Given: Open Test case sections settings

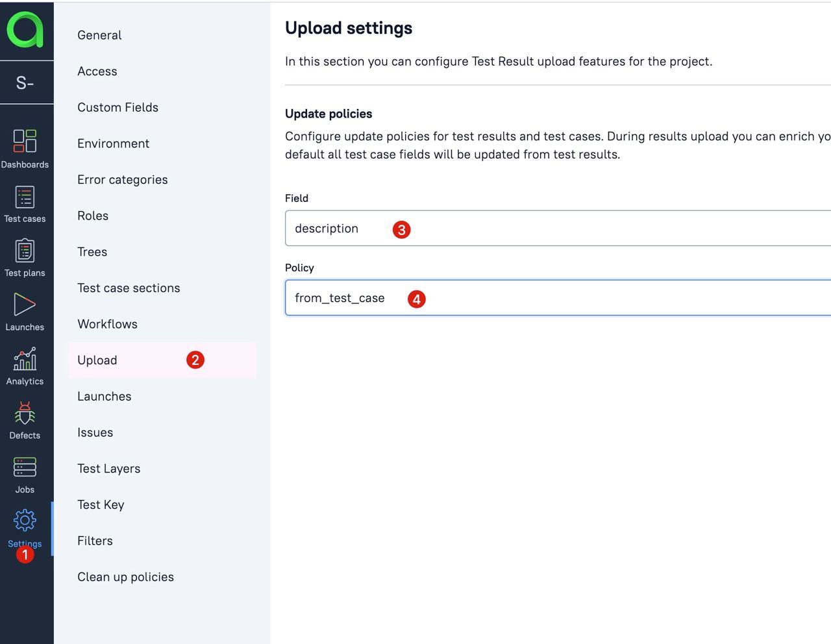Looking at the screenshot, I should click(129, 288).
